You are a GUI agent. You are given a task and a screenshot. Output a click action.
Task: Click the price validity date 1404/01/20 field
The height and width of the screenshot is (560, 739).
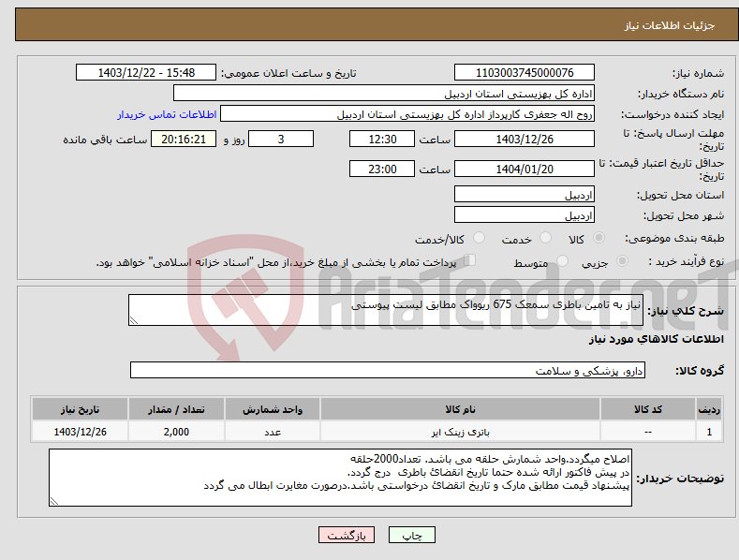(525, 169)
